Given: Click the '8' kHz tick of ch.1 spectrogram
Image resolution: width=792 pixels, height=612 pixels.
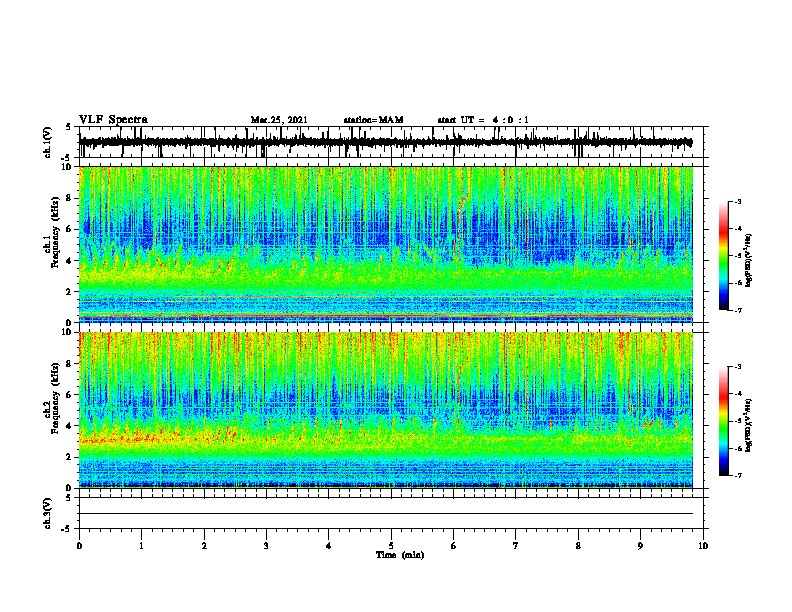Looking at the screenshot, I should (x=70, y=198).
